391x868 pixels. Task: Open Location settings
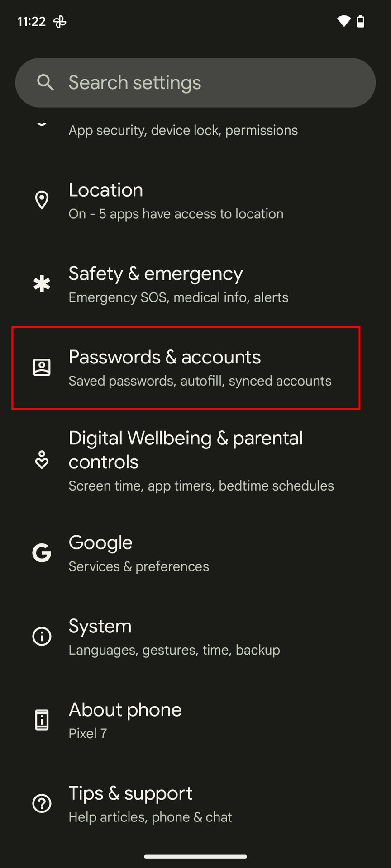(x=195, y=201)
